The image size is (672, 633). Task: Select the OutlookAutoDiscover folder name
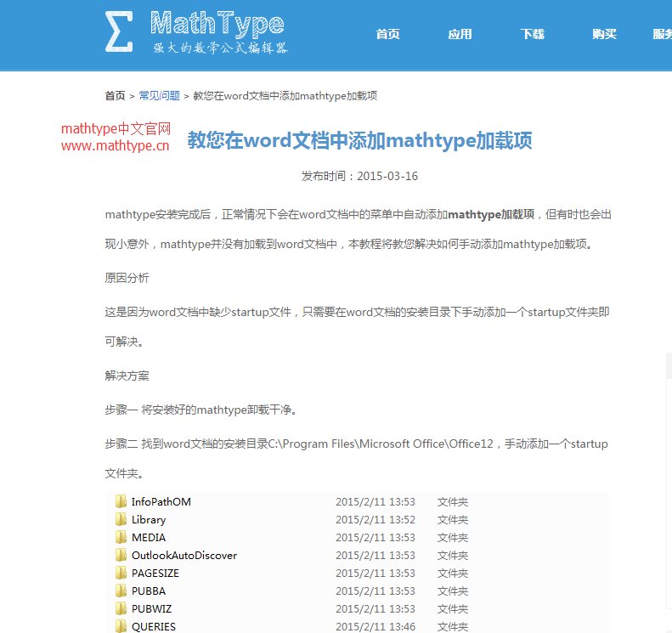coord(184,556)
